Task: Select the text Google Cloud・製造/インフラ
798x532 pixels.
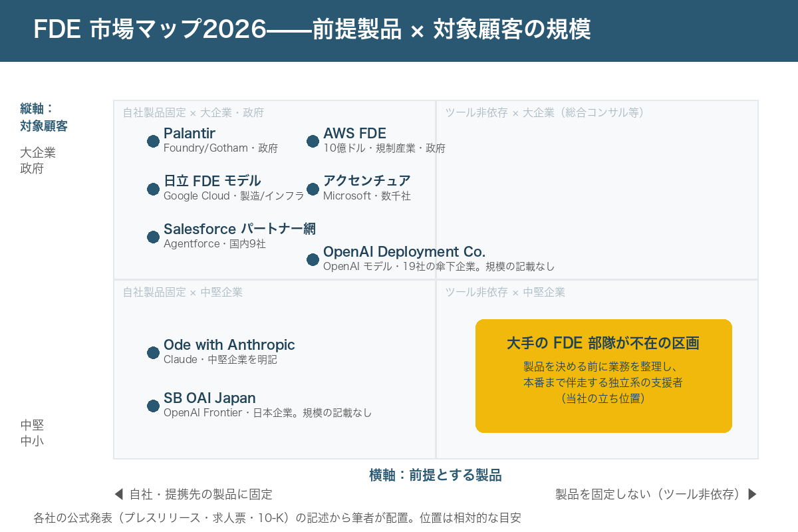Action: click(234, 196)
